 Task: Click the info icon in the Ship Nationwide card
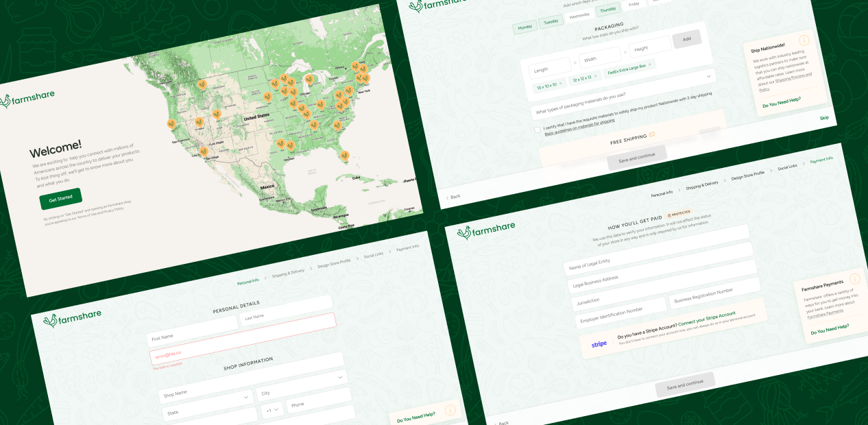804,40
